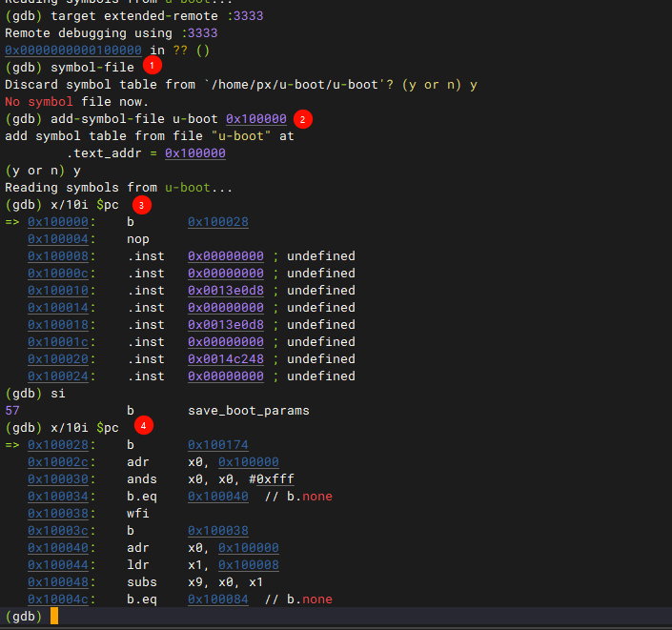672x630 pixels.
Task: Click the 0x0014c248 instruction value
Action: (225, 359)
